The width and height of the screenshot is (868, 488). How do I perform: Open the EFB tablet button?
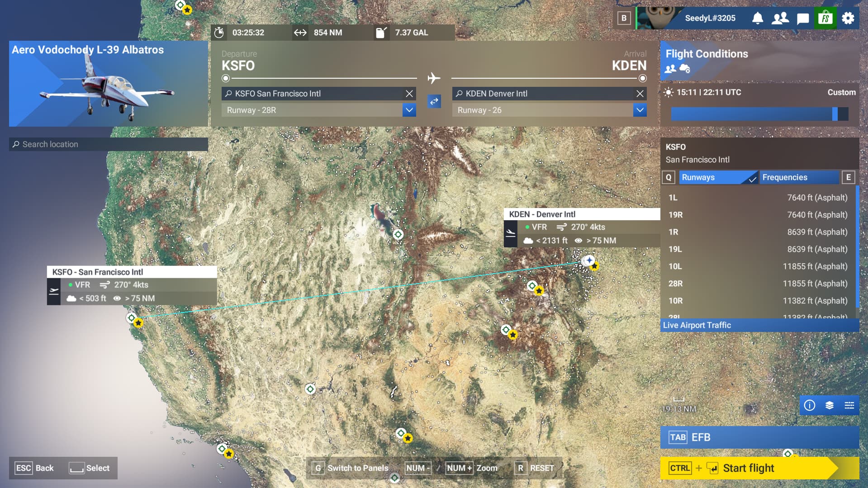pyautogui.click(x=759, y=437)
